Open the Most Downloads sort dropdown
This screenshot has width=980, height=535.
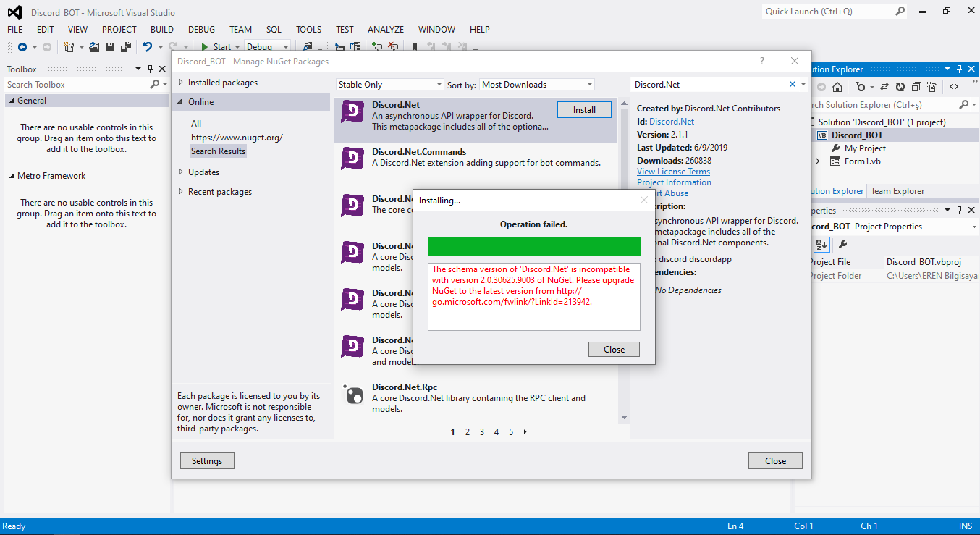537,85
